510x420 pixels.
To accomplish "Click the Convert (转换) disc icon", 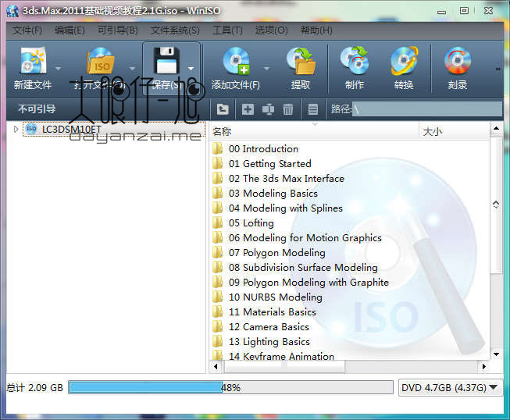I will tap(405, 60).
